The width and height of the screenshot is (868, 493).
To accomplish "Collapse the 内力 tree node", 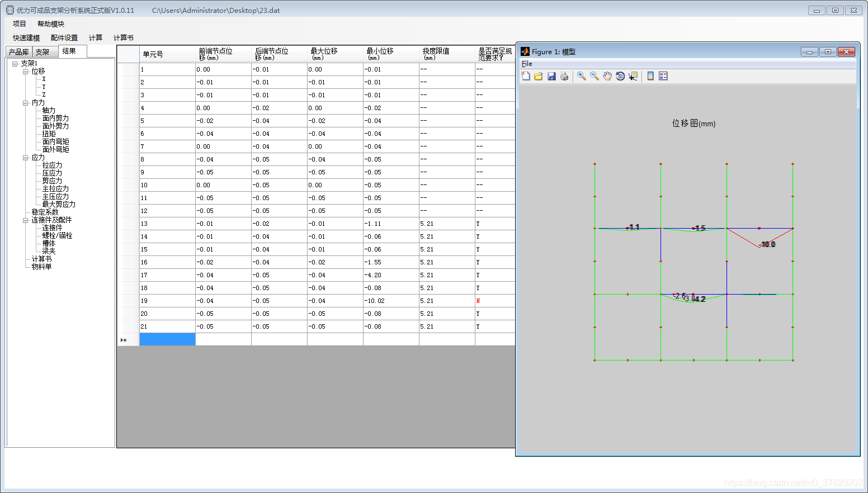I will point(25,103).
